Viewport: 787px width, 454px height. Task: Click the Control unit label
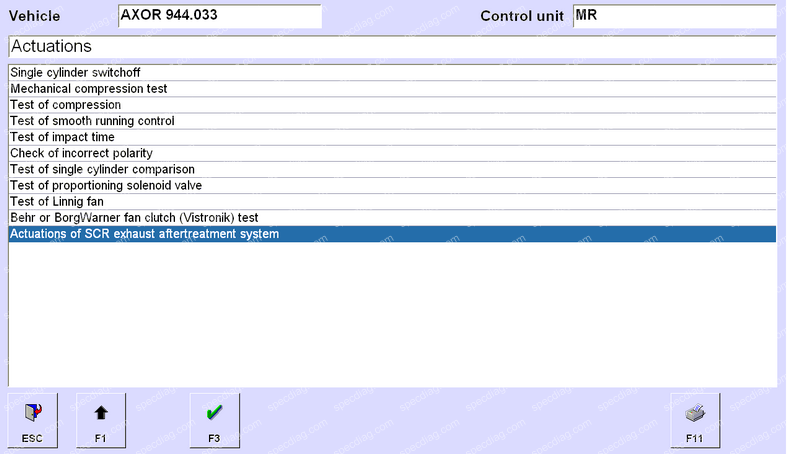point(522,17)
